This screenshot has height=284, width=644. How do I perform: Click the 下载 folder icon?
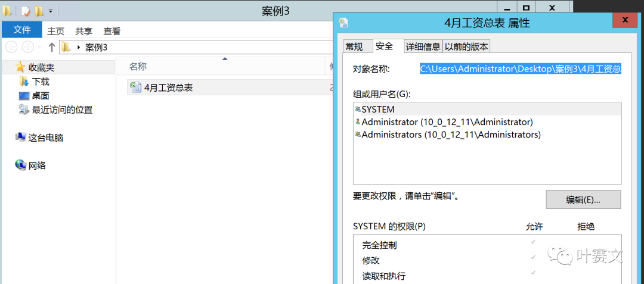point(24,81)
